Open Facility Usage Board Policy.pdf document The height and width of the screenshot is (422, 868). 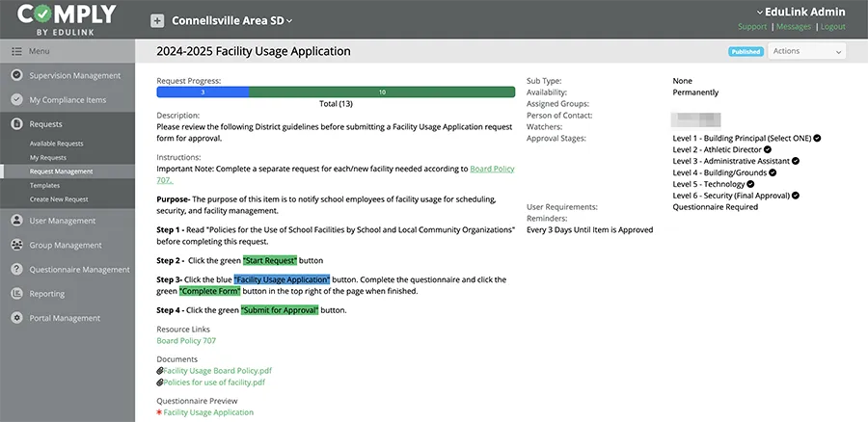[x=218, y=371]
